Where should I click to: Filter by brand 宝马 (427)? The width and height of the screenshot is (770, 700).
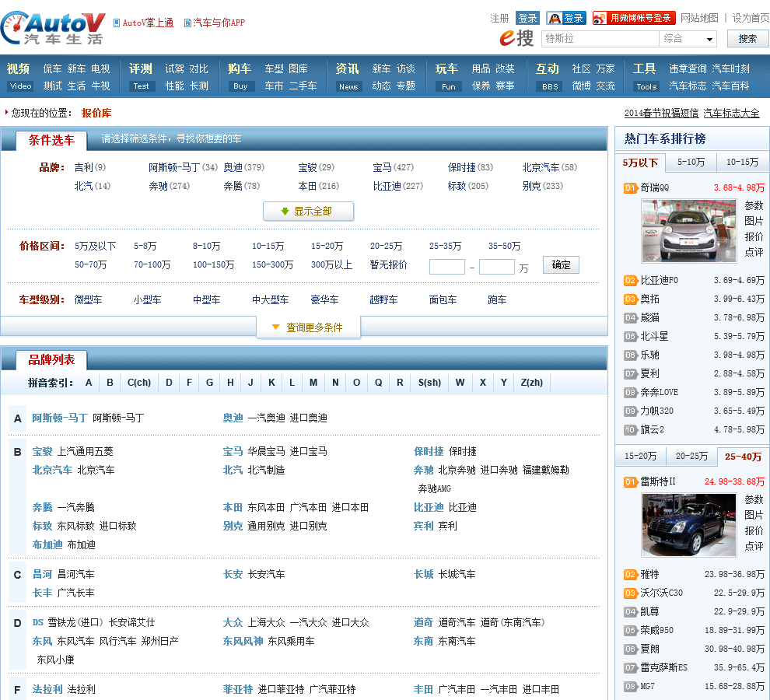(393, 167)
